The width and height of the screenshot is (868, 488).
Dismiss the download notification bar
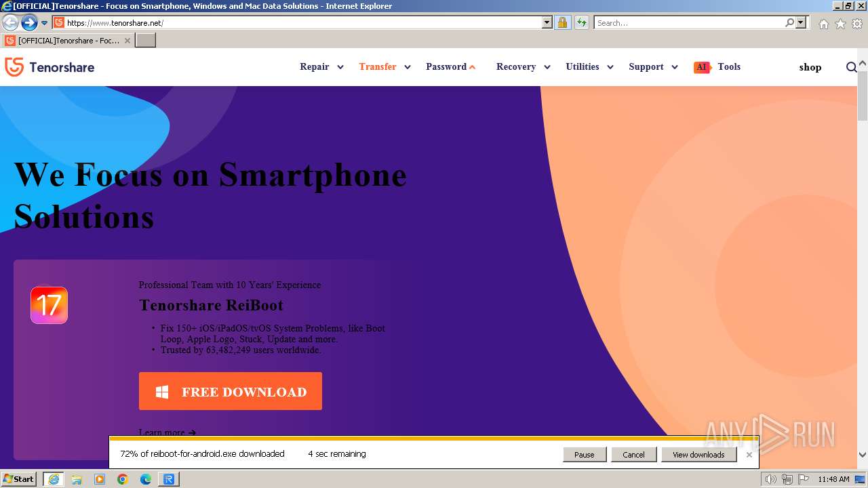pos(749,455)
